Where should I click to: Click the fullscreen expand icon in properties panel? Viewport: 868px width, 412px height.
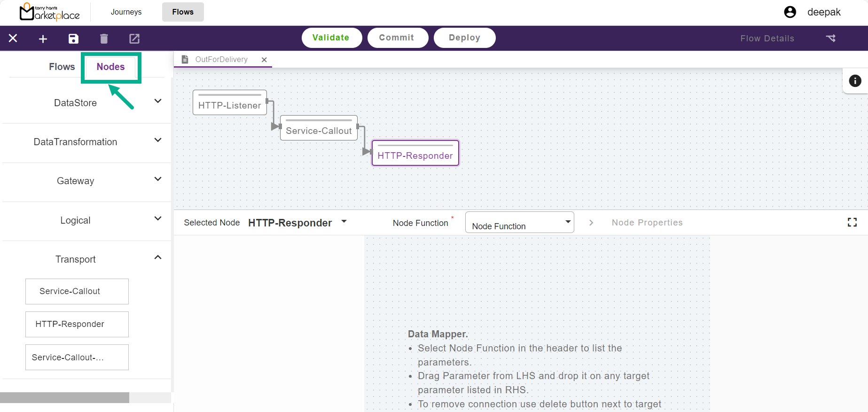coord(852,222)
